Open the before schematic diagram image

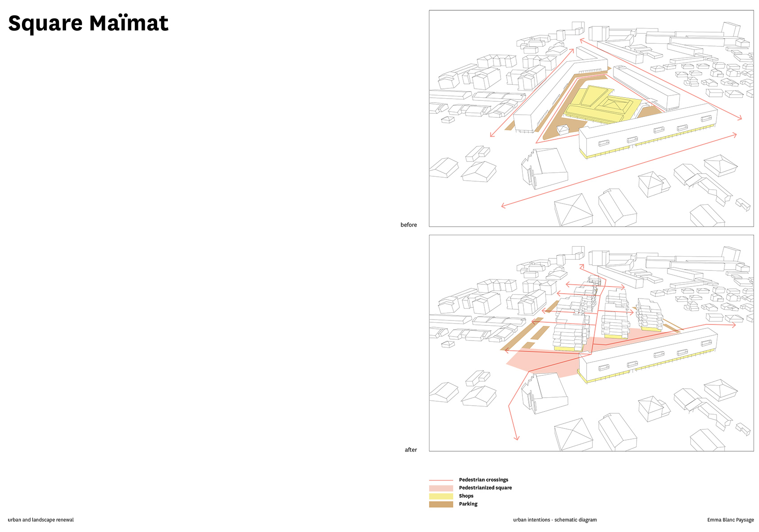point(591,118)
